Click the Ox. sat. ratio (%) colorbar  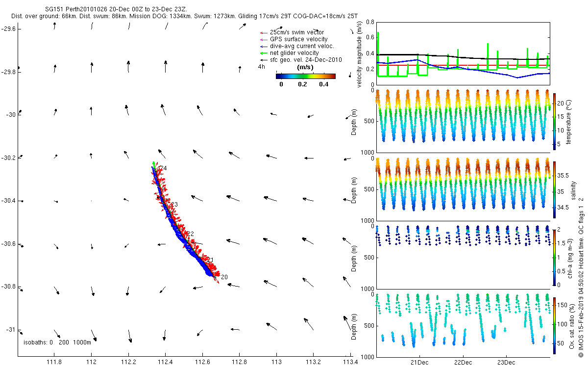555,325
